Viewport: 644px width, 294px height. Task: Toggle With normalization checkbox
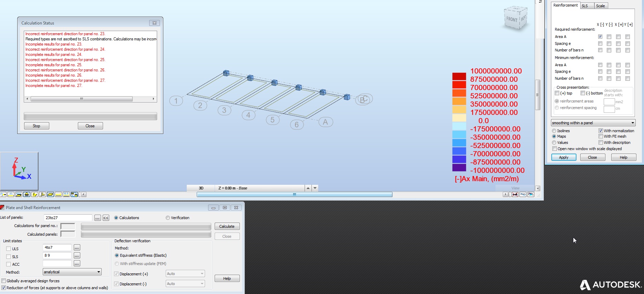(601, 131)
